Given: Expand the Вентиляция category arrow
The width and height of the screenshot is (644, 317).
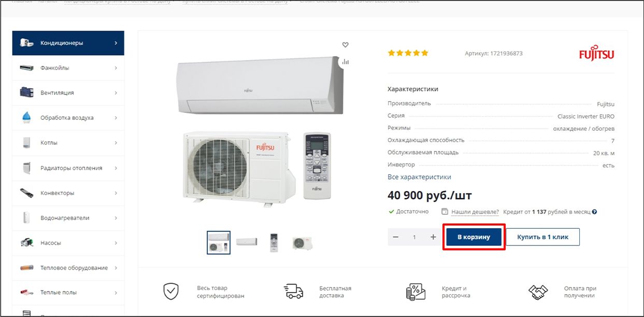Looking at the screenshot, I should (116, 93).
